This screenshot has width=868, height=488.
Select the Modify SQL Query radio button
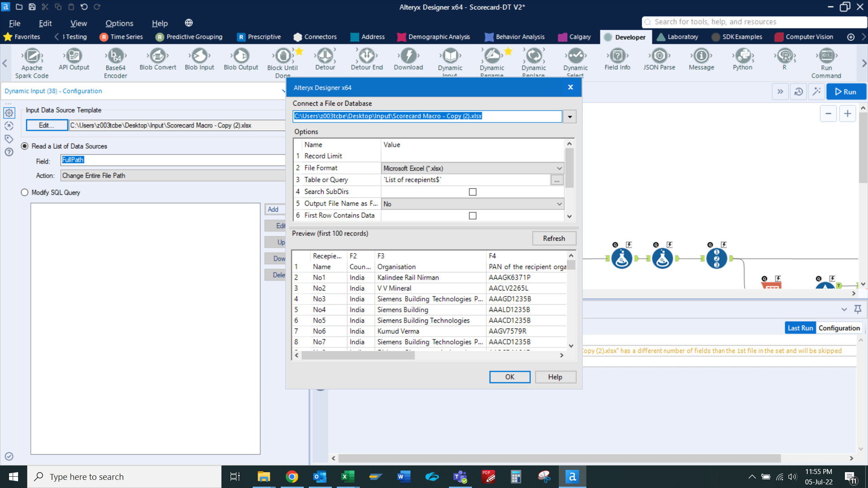tap(24, 192)
